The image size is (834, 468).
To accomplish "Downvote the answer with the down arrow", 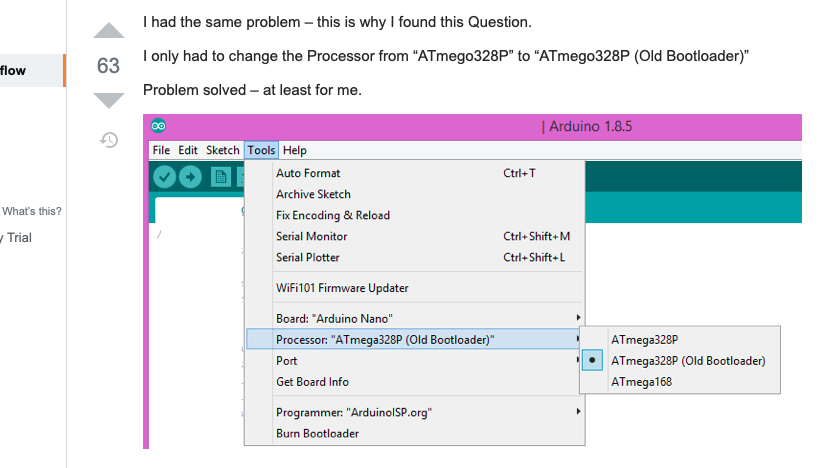I will (109, 101).
